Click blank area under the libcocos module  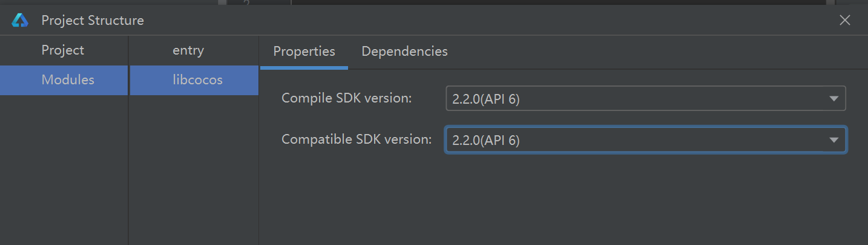(194, 170)
